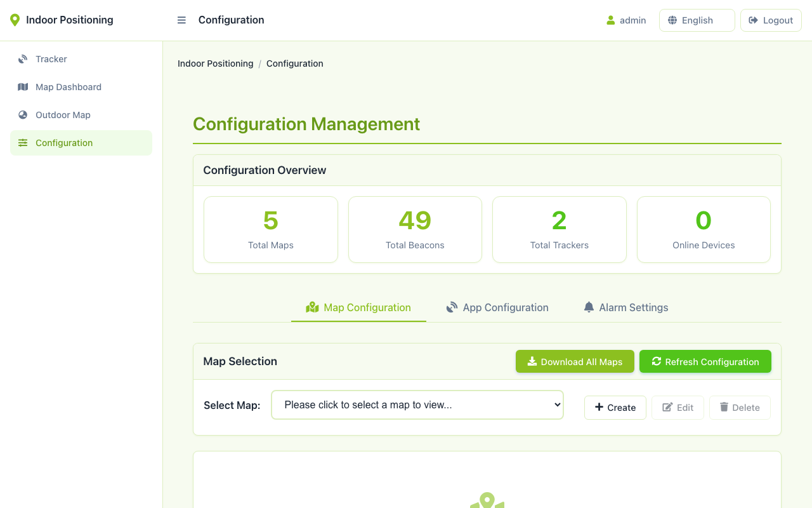The height and width of the screenshot is (508, 812).
Task: Click the Map Dashboard folded map icon
Action: coord(23,87)
